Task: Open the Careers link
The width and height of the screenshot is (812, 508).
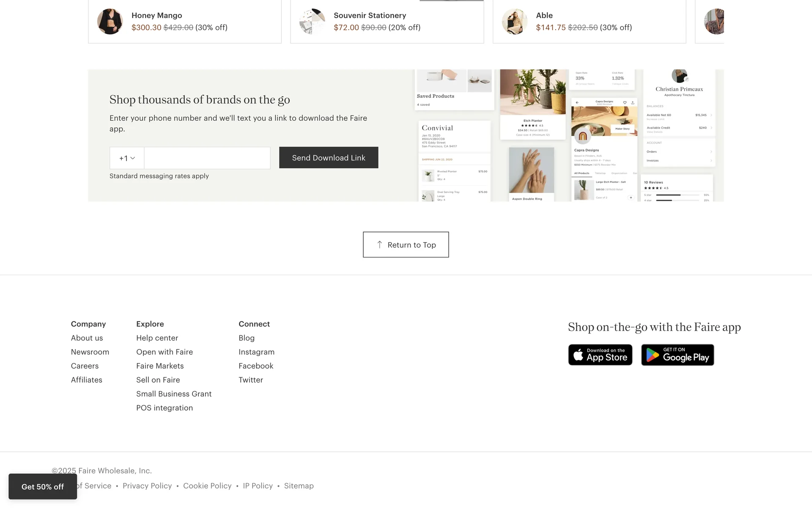Action: [x=85, y=366]
